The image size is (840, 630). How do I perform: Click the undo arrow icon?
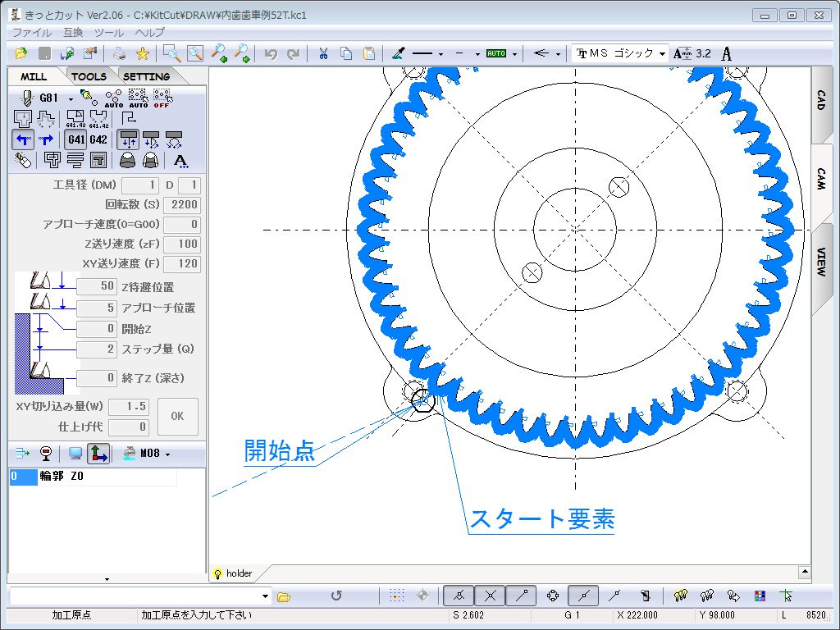point(271,53)
